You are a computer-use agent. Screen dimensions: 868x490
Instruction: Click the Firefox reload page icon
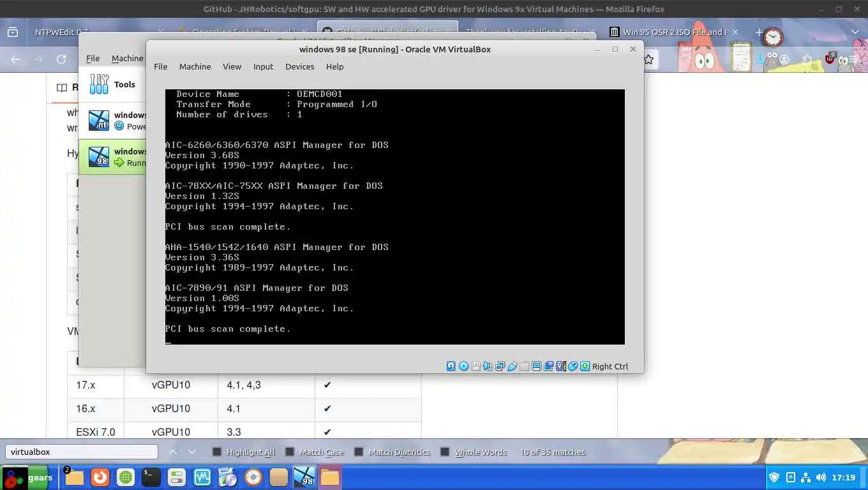tap(61, 59)
